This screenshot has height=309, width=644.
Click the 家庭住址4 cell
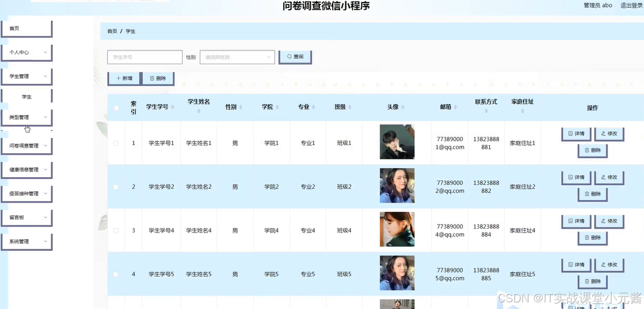point(523,231)
